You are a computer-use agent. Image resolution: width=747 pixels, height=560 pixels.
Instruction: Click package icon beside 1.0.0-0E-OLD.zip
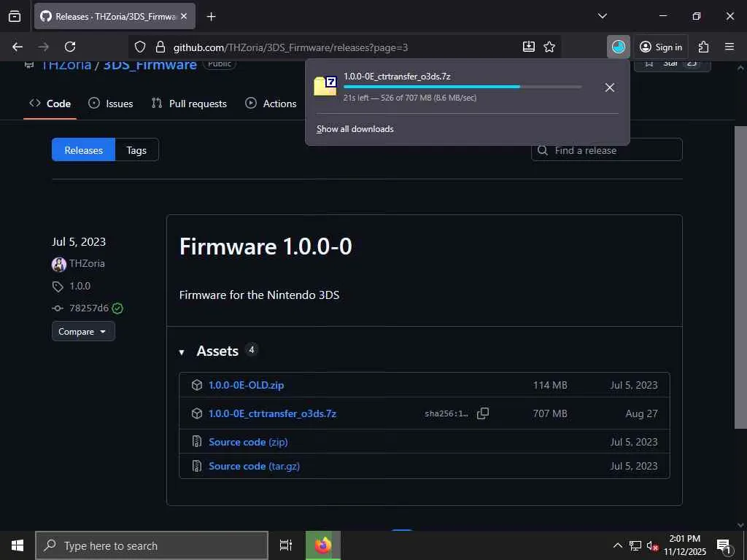tap(197, 385)
